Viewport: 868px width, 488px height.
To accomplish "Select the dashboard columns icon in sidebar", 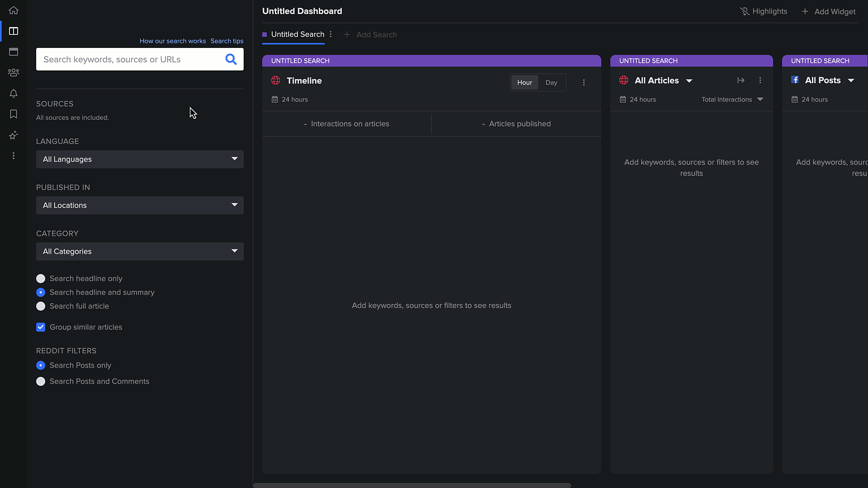I will coord(14,31).
